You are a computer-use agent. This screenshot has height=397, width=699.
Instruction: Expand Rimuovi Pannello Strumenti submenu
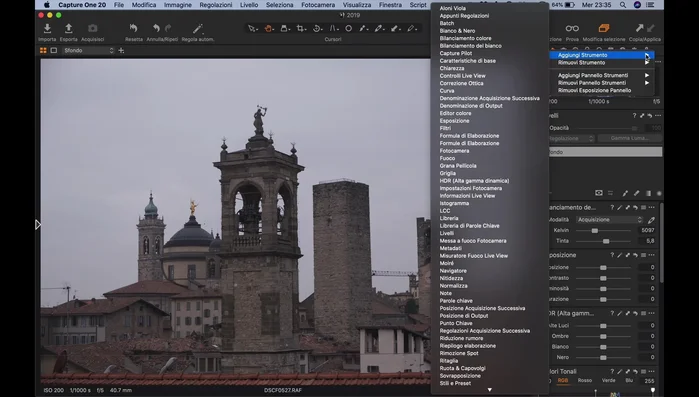[x=646, y=83]
